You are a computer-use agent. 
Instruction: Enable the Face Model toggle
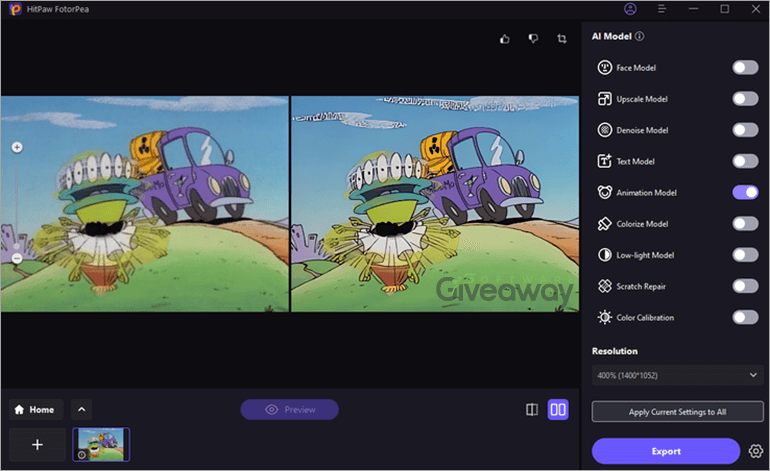tap(745, 68)
